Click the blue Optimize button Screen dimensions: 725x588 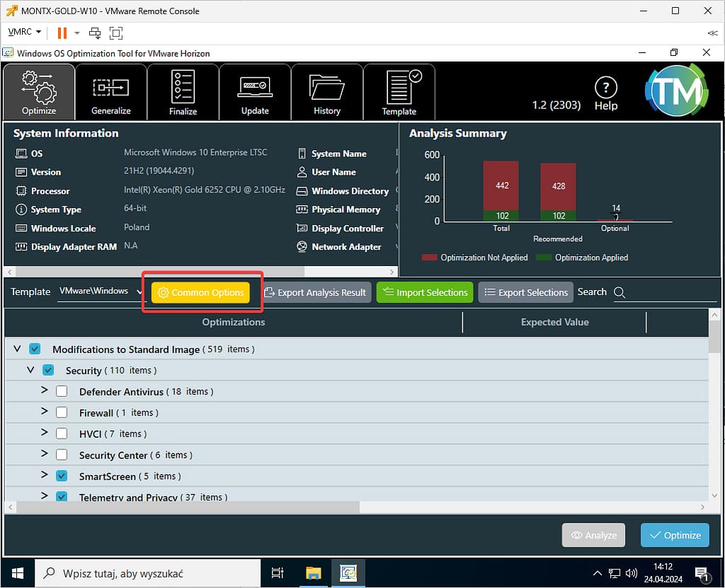[675, 535]
